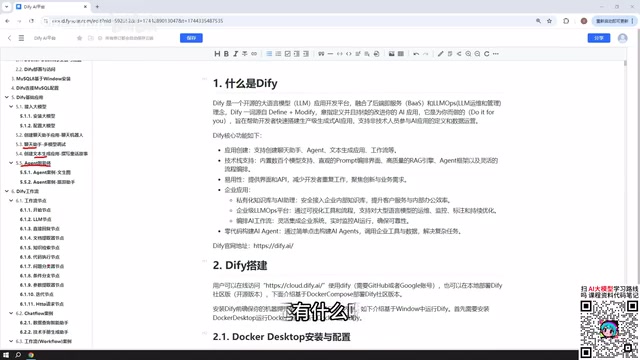Jump to '5.1.2' outline item
Screen dimensions: 640x360
[x=37, y=125]
